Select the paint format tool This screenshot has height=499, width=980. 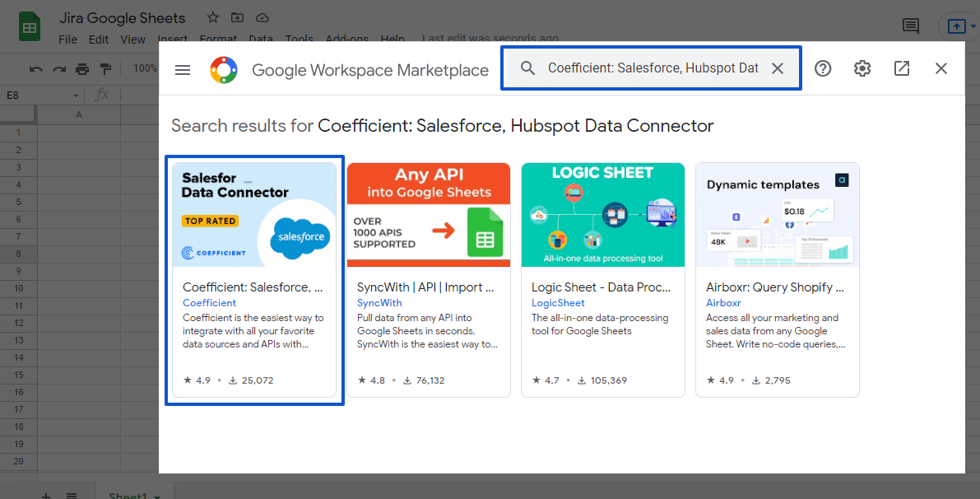click(x=105, y=69)
